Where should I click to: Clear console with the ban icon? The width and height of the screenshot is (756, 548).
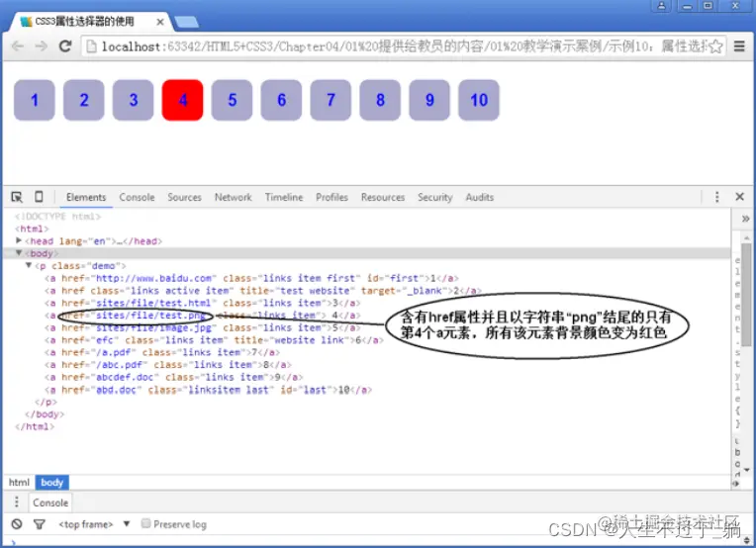point(17,524)
